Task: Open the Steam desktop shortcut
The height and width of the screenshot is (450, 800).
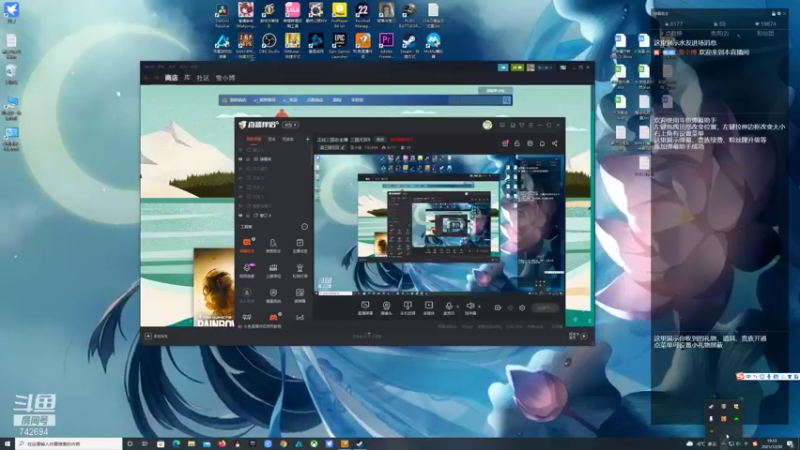Action: click(x=409, y=46)
